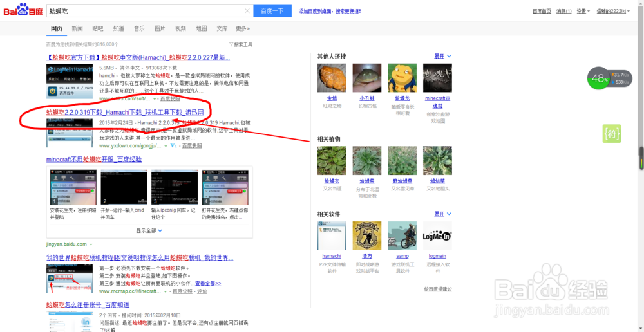Select the 网页 tab

tap(57, 29)
